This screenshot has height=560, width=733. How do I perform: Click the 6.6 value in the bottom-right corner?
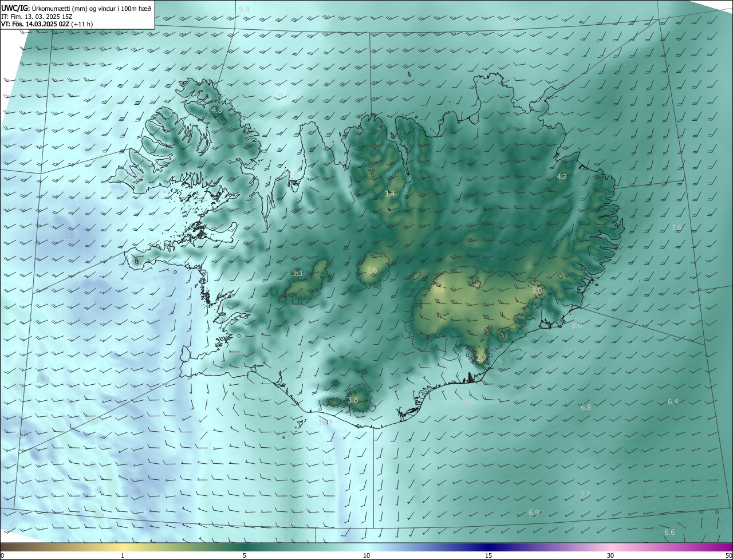(669, 533)
